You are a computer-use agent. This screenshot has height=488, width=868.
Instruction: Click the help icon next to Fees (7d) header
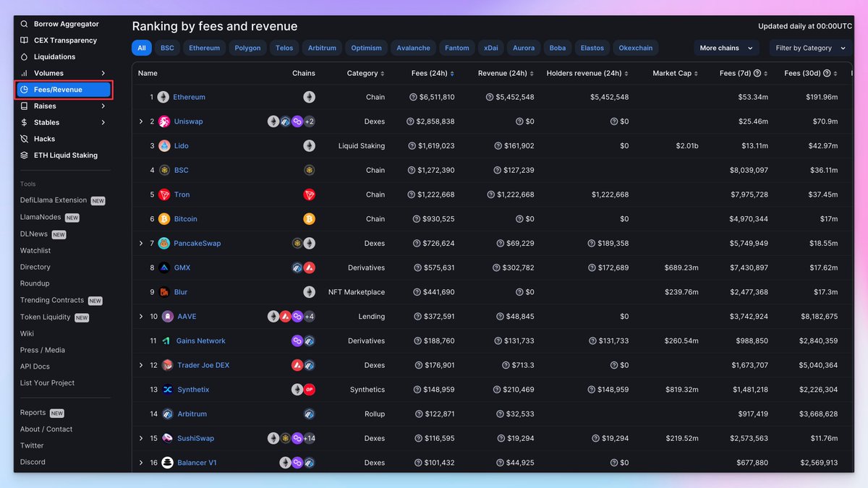(x=757, y=73)
